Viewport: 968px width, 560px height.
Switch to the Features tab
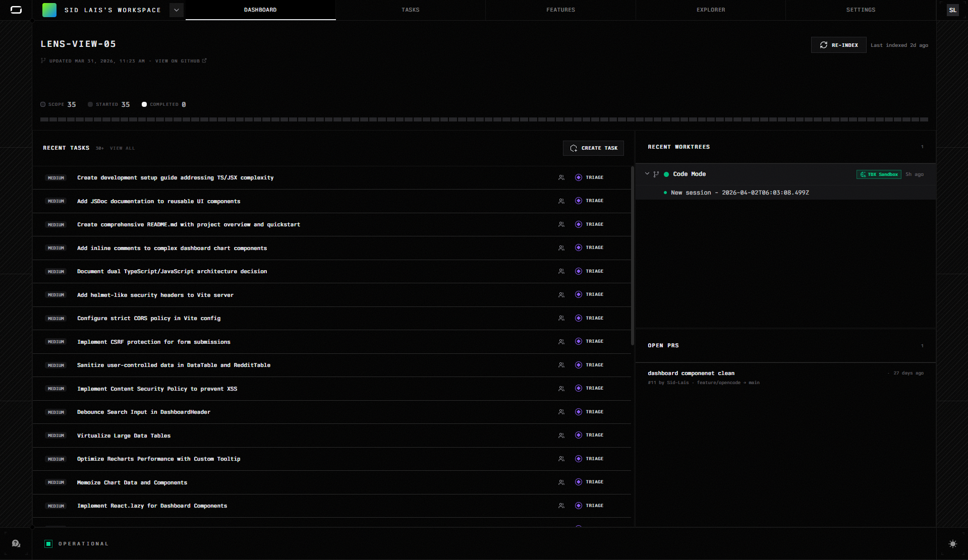pos(560,10)
